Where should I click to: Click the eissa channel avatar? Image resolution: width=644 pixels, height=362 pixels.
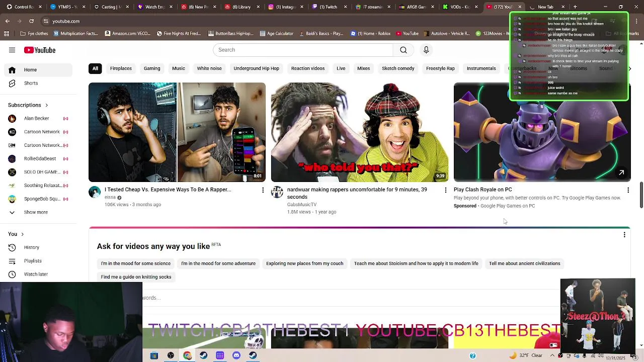point(95,192)
